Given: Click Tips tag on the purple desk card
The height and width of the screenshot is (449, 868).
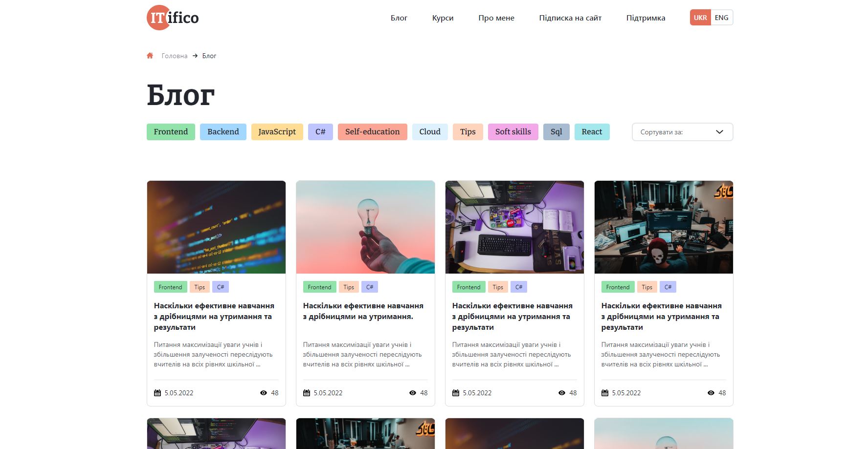Looking at the screenshot, I should [498, 287].
